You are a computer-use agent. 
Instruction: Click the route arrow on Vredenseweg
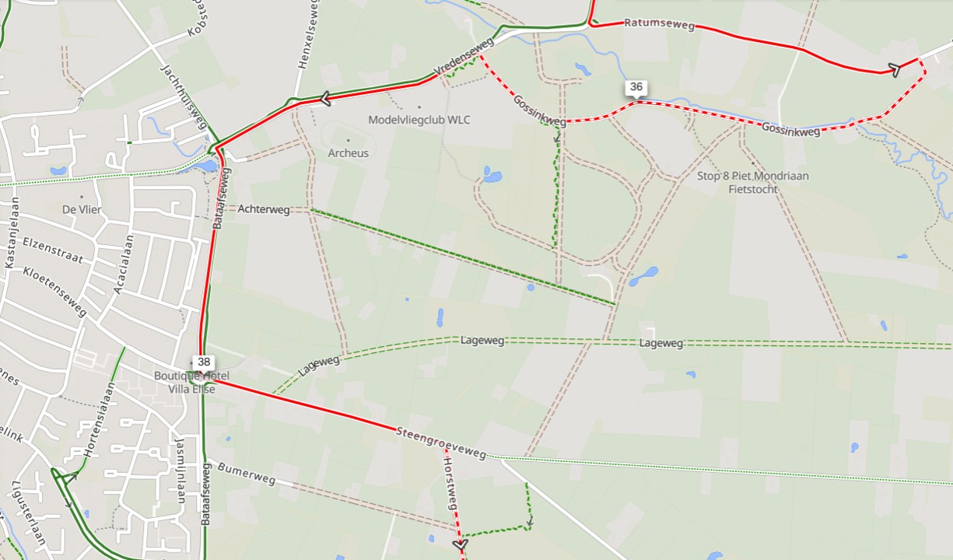click(325, 99)
